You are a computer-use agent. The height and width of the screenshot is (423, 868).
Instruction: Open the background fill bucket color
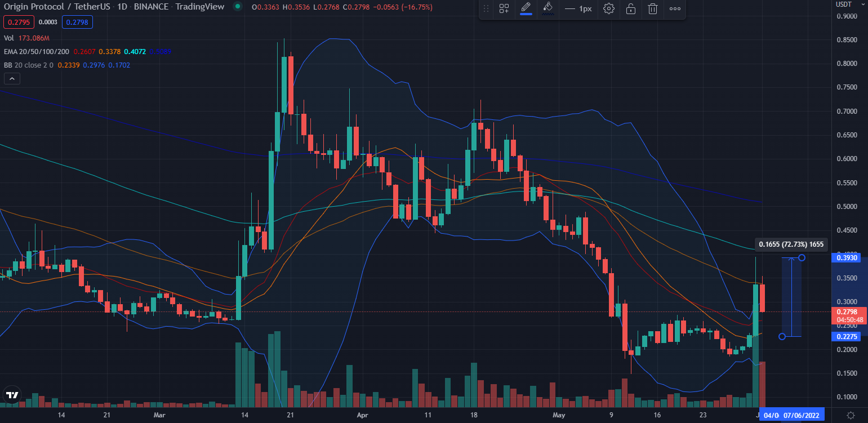point(547,8)
